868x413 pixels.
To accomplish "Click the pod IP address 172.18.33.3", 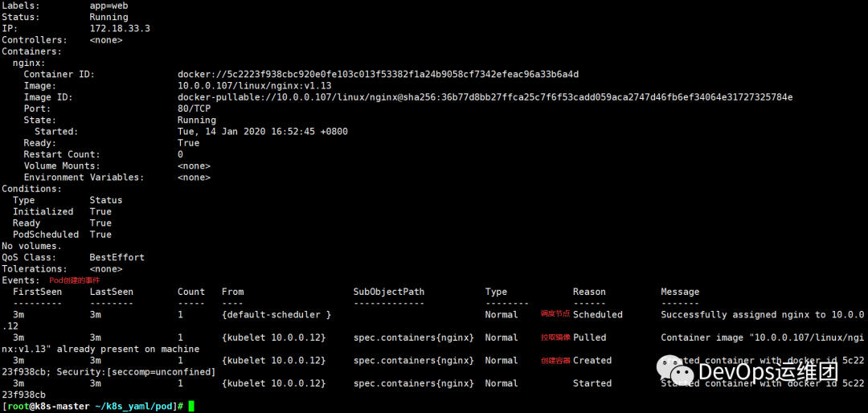I will pyautogui.click(x=120, y=28).
